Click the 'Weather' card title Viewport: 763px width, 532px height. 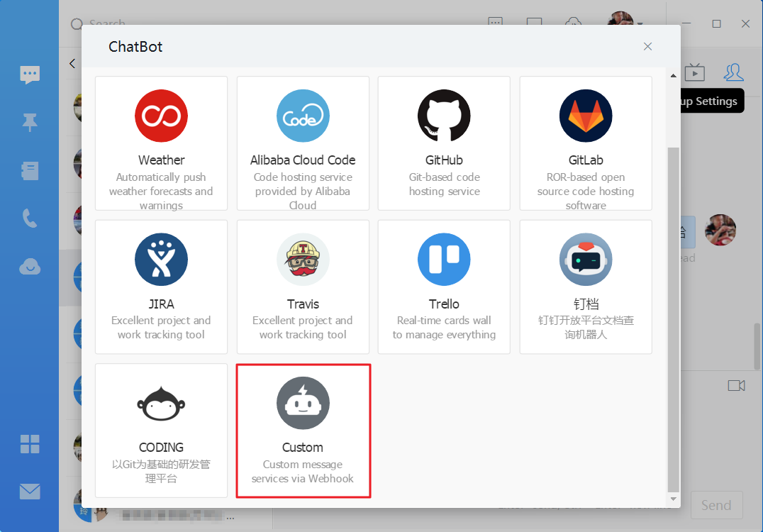tap(162, 160)
